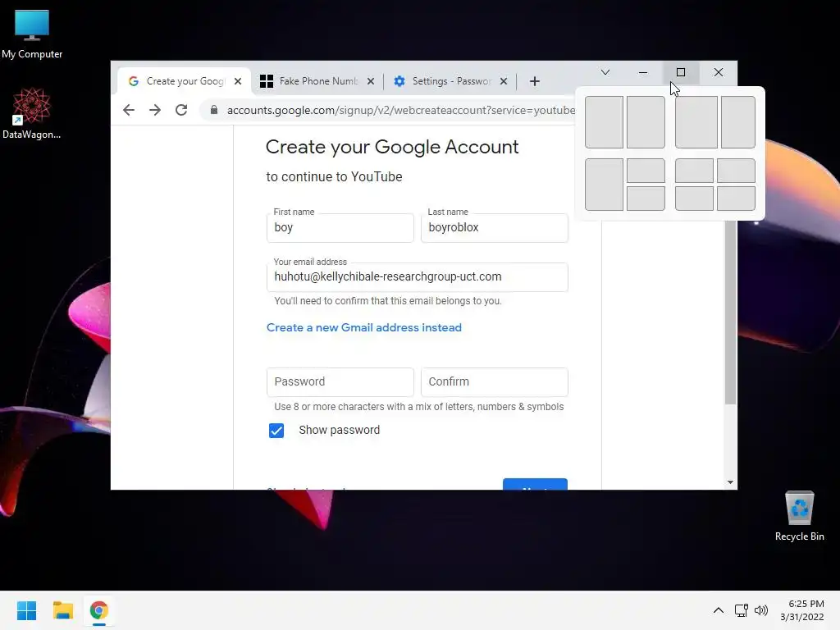Select the Recycle Bin desktop icon

tap(799, 517)
